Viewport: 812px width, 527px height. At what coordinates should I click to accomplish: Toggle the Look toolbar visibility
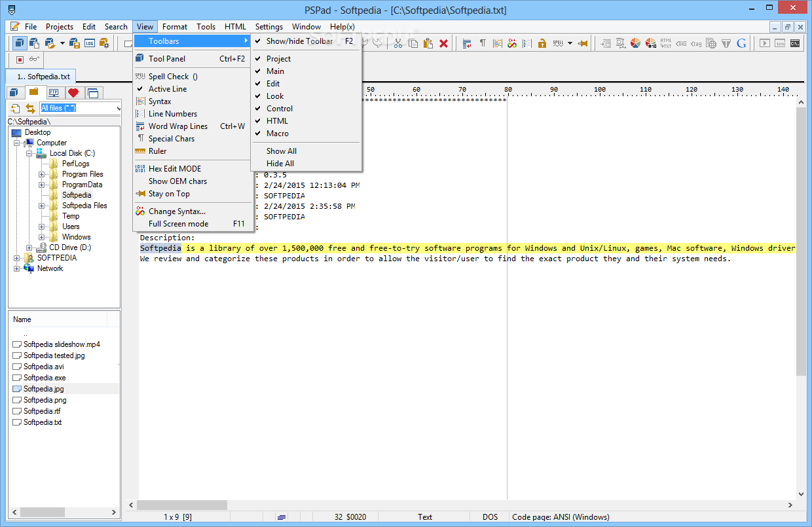point(306,96)
